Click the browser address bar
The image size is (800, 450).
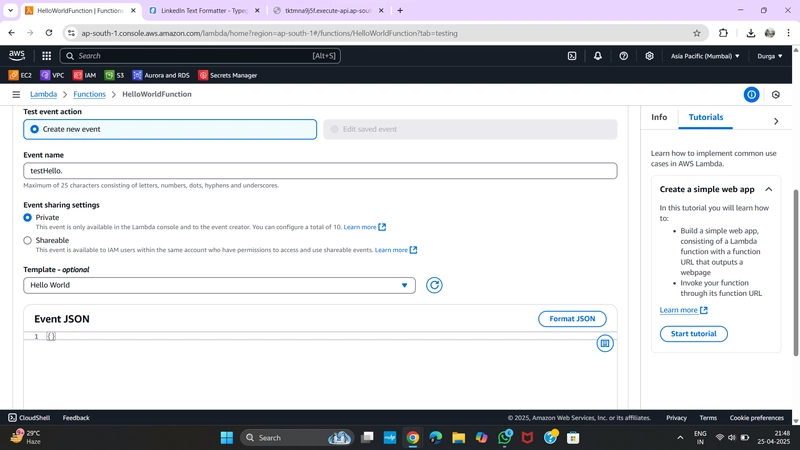[383, 33]
